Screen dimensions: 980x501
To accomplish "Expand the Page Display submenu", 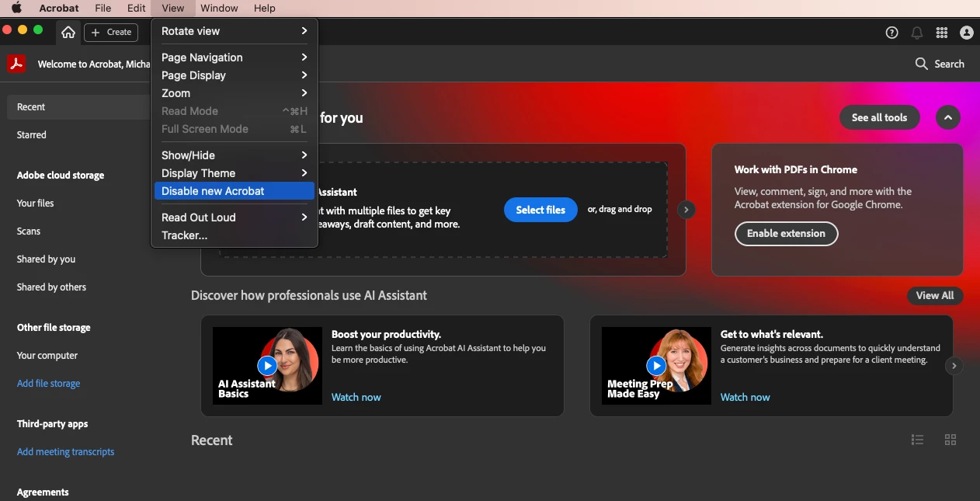I will 235,75.
